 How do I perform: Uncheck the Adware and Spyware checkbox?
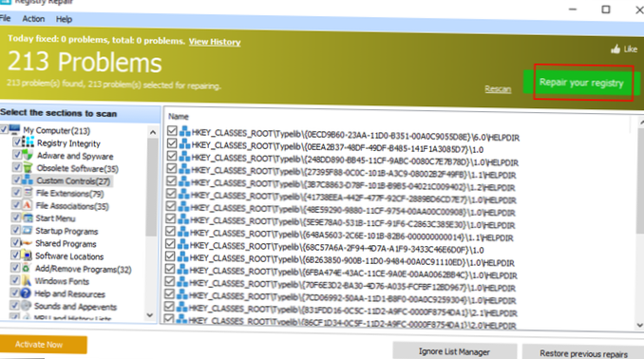17,155
